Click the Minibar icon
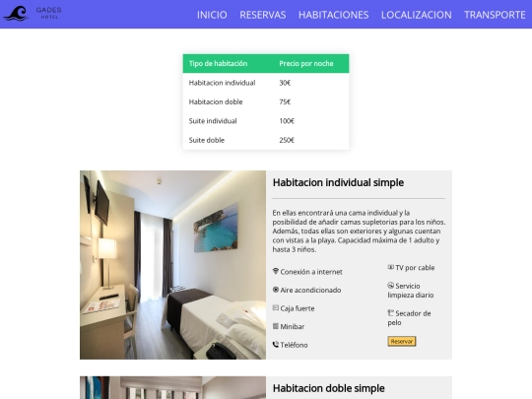The image size is (532, 399). (x=276, y=326)
